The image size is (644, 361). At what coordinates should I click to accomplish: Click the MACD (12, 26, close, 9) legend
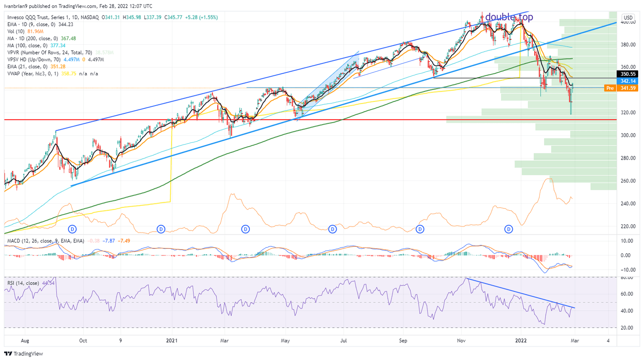click(46, 241)
